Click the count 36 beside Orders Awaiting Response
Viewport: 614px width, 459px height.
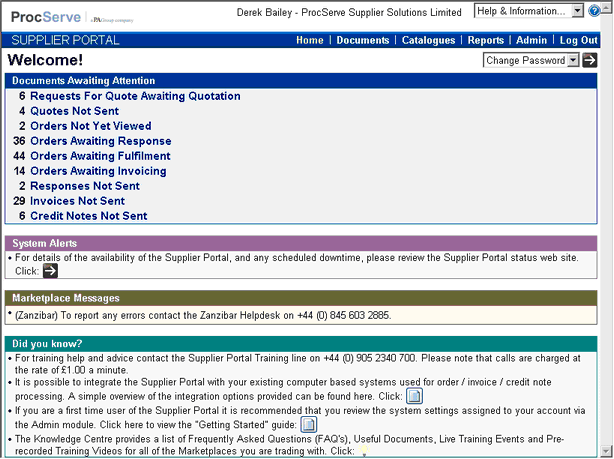pos(19,141)
